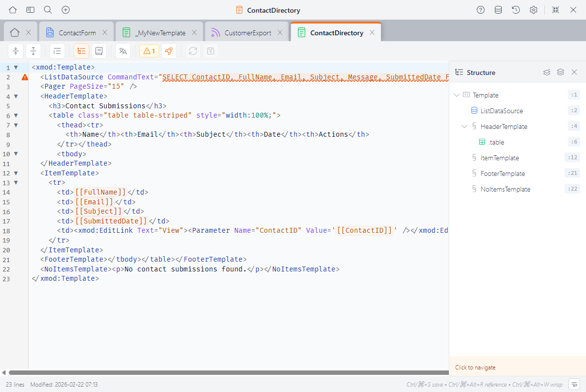Screen dimensions: 586x392
Task: Show the one warning indicator button
Action: click(149, 51)
